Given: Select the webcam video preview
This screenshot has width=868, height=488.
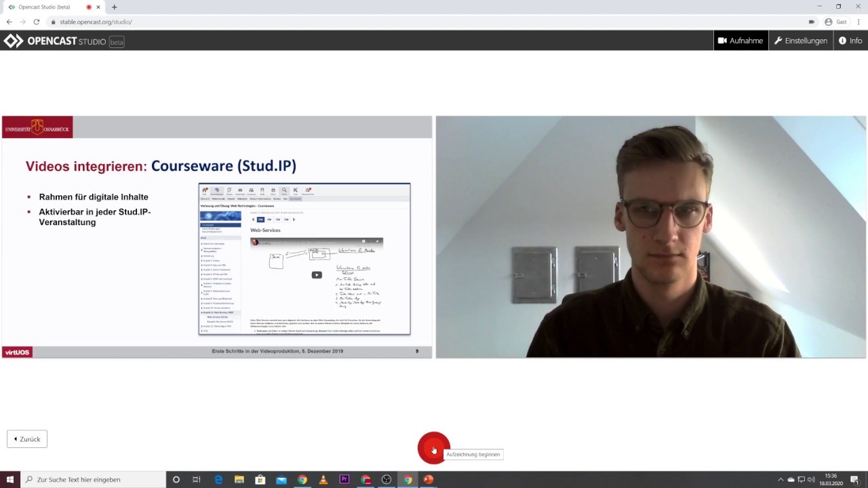Looking at the screenshot, I should pyautogui.click(x=650, y=237).
